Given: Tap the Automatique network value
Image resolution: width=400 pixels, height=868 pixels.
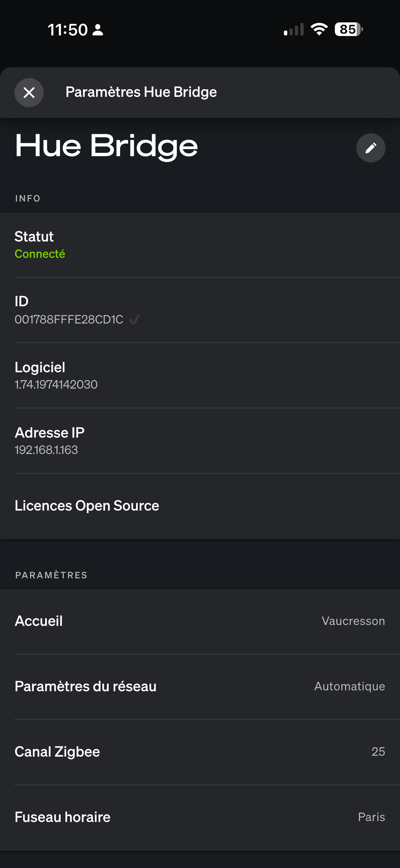Looking at the screenshot, I should click(349, 686).
